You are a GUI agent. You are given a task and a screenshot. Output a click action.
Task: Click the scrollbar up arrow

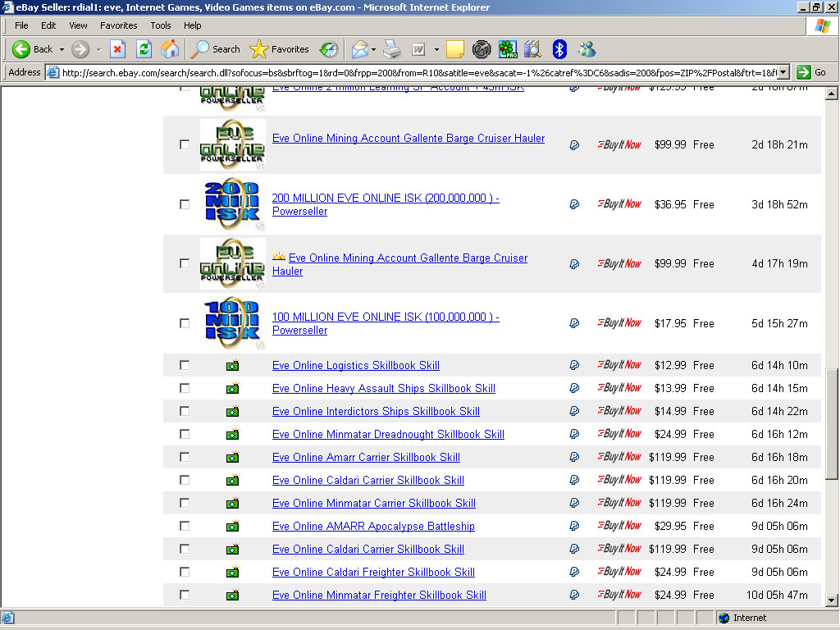point(832,94)
